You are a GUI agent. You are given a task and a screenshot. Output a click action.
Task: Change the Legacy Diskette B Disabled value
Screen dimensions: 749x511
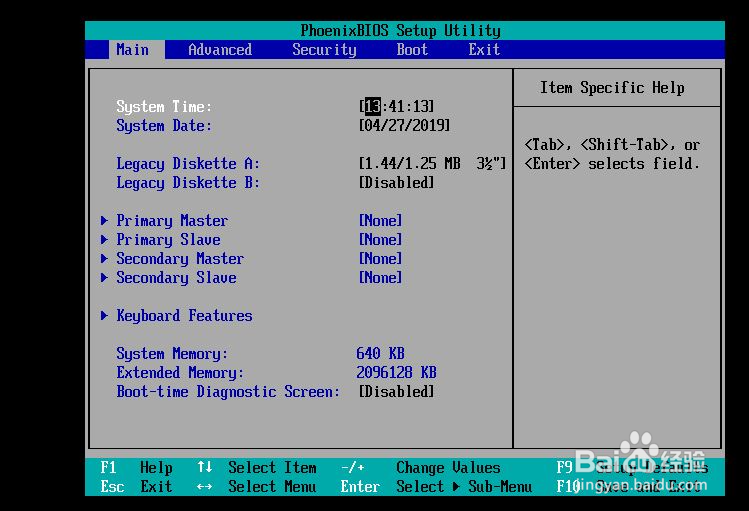click(x=396, y=183)
